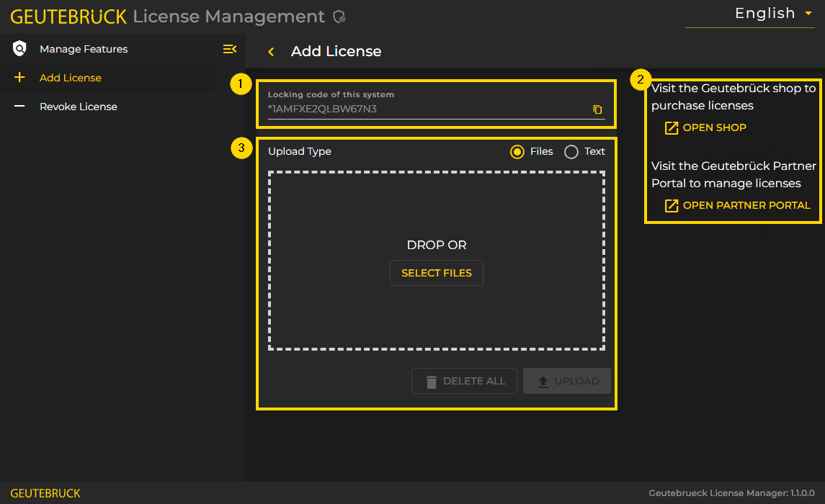Image resolution: width=825 pixels, height=504 pixels.
Task: Click the Upload Type label
Action: (x=300, y=151)
